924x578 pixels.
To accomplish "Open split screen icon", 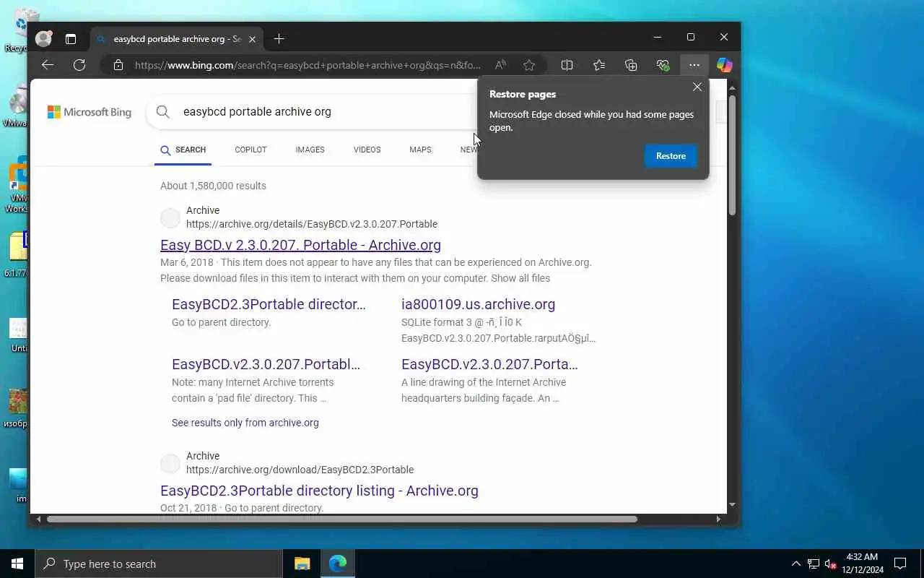I will click(567, 65).
